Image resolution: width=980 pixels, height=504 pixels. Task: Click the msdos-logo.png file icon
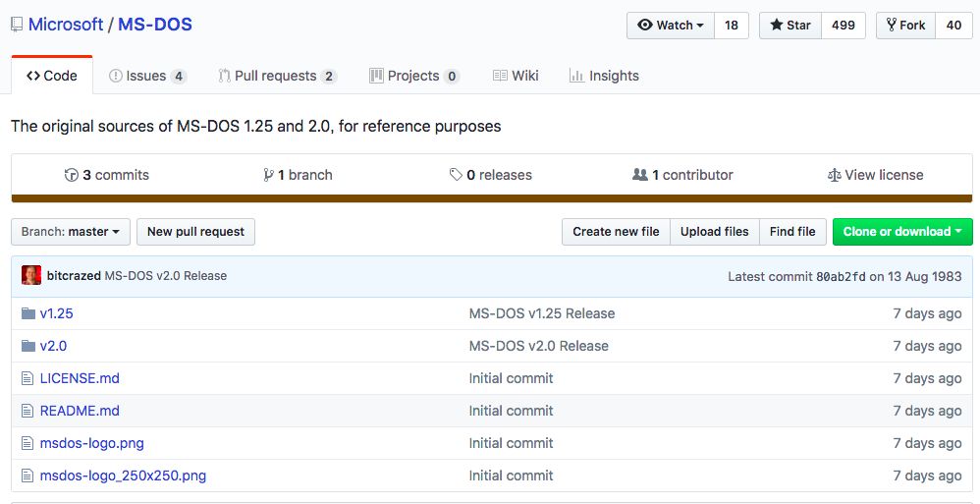point(27,443)
